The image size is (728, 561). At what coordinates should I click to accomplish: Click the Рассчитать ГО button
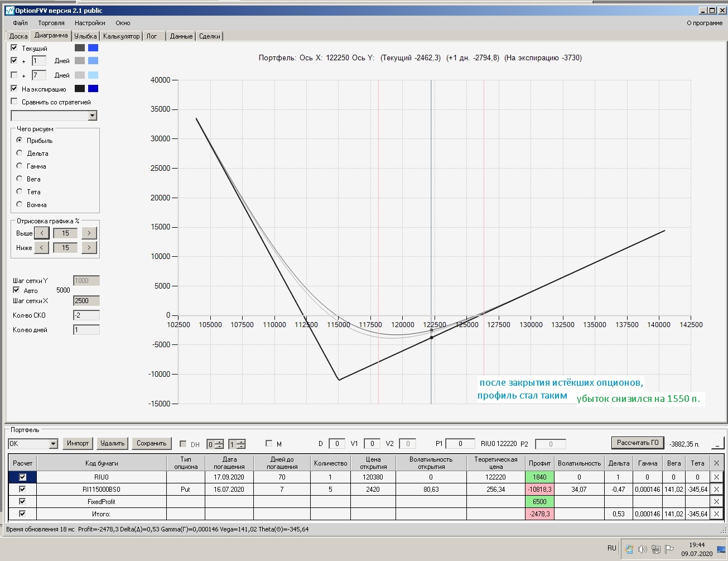638,443
